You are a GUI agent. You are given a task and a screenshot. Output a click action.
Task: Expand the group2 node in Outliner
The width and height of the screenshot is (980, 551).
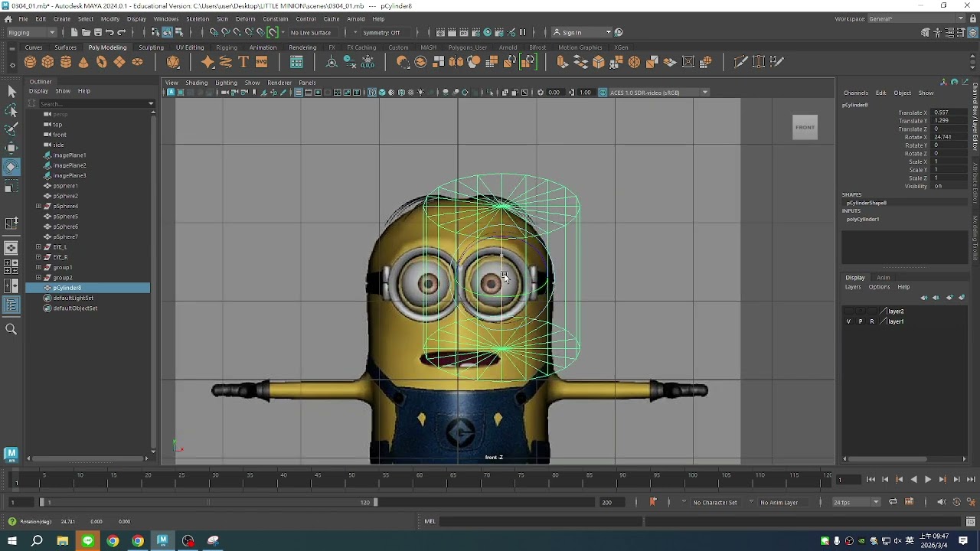click(x=38, y=277)
